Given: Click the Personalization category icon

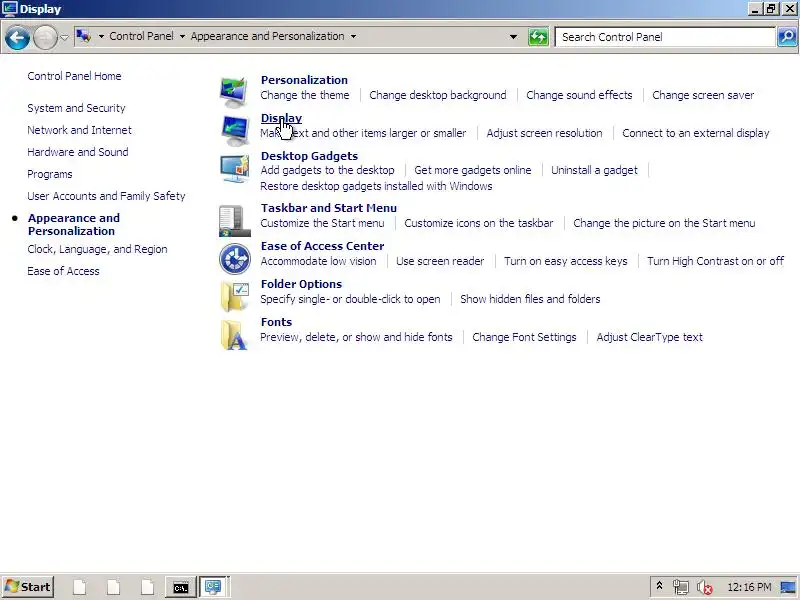Looking at the screenshot, I should click(234, 91).
